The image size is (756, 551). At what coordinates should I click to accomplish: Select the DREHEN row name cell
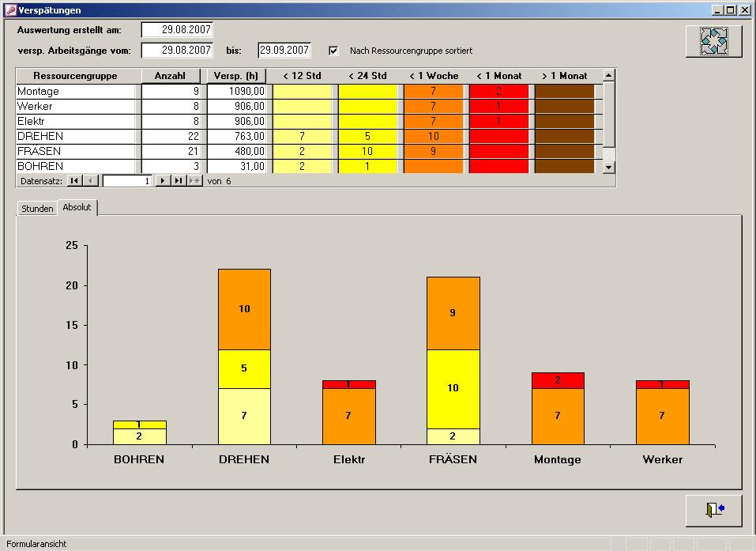pyautogui.click(x=77, y=136)
